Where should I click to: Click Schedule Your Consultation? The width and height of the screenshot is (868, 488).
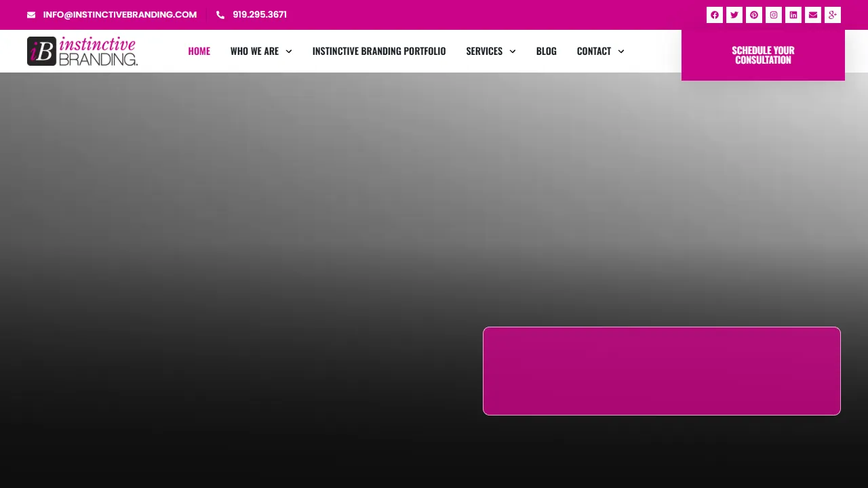pyautogui.click(x=762, y=55)
